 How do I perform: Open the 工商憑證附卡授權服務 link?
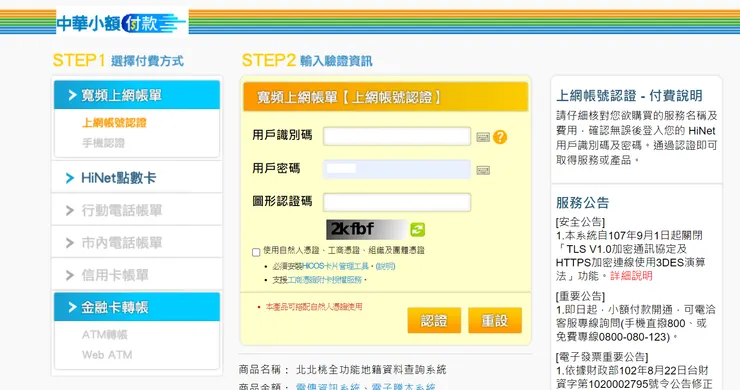[x=325, y=280]
